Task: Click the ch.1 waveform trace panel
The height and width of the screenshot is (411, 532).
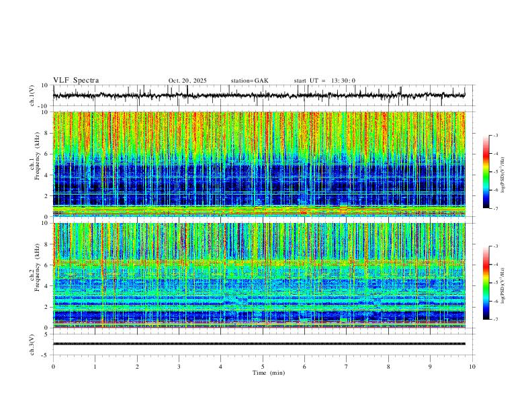Action: pos(263,95)
